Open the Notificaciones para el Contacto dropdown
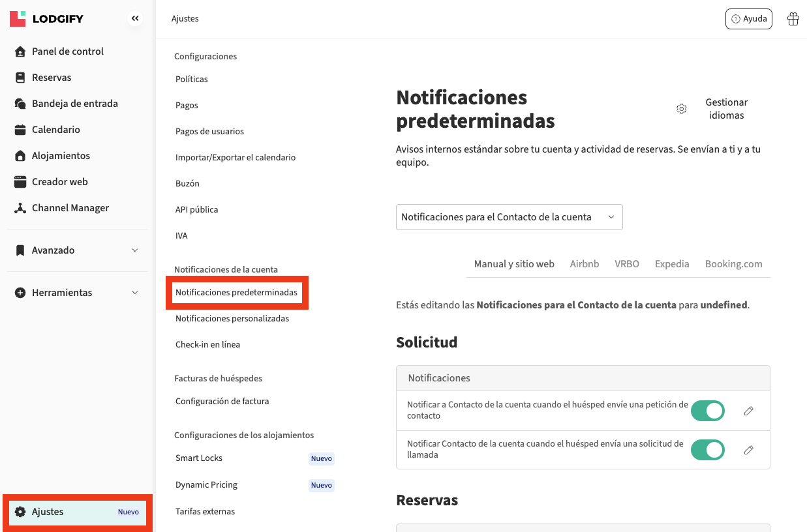The width and height of the screenshot is (807, 532). pyautogui.click(x=509, y=217)
